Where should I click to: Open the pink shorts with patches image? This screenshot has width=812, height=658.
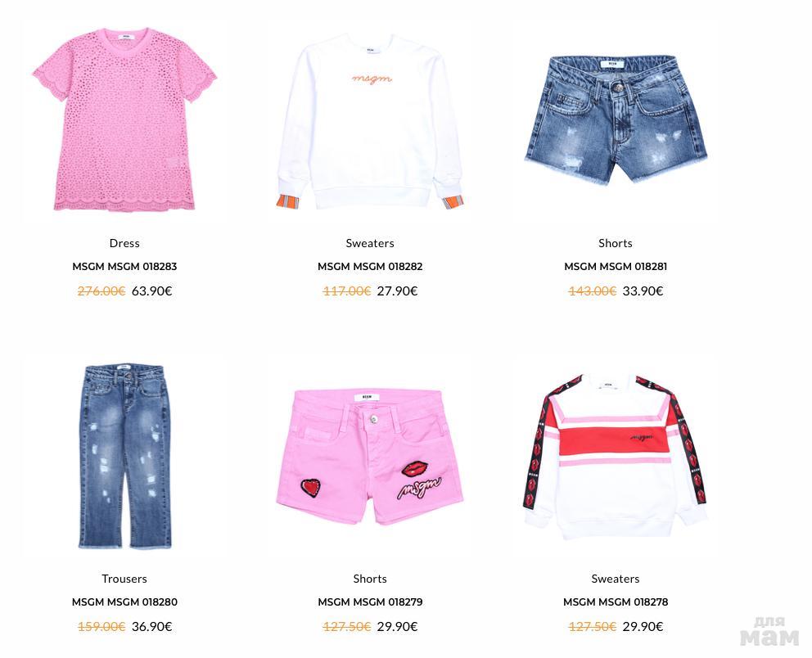click(370, 457)
